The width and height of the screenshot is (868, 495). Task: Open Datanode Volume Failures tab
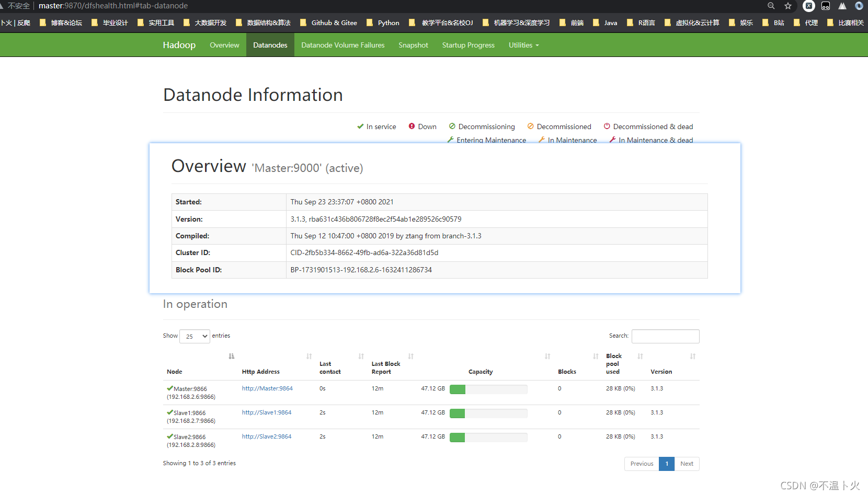(x=343, y=45)
